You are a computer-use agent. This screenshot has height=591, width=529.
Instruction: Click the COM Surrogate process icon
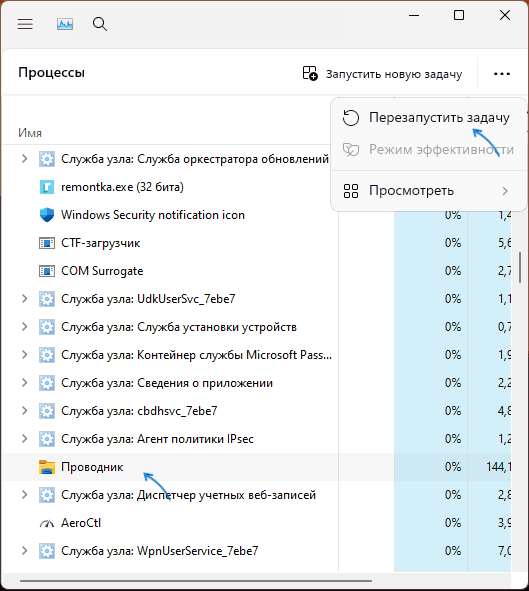[x=47, y=271]
